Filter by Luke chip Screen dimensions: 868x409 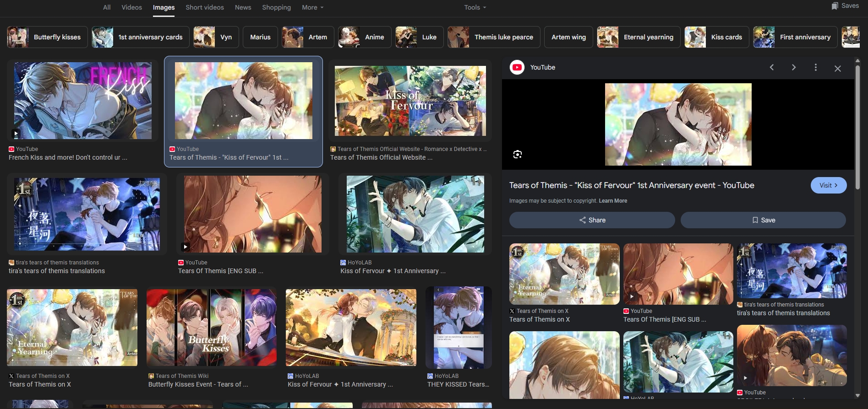coord(420,37)
